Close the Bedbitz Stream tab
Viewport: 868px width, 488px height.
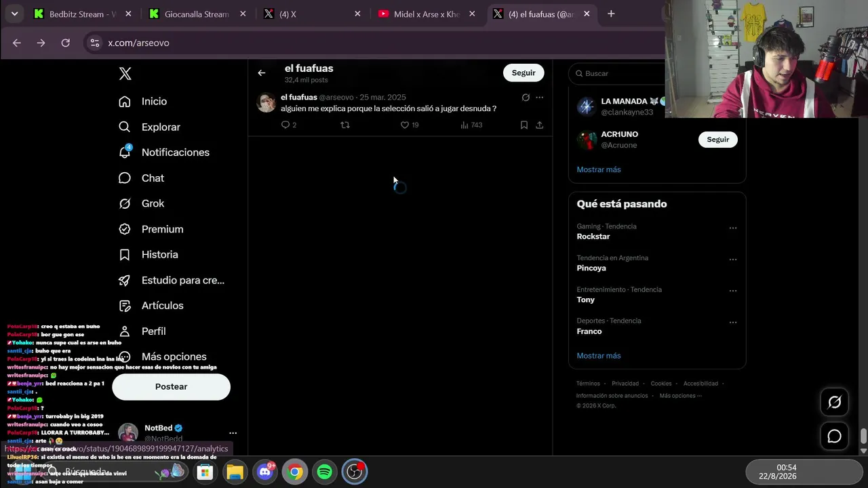[x=128, y=14]
